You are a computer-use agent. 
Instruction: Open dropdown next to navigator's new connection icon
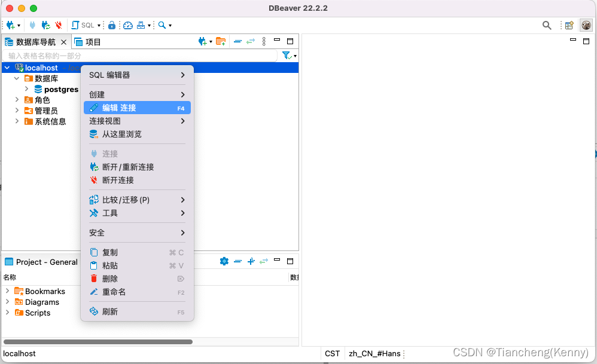point(211,42)
